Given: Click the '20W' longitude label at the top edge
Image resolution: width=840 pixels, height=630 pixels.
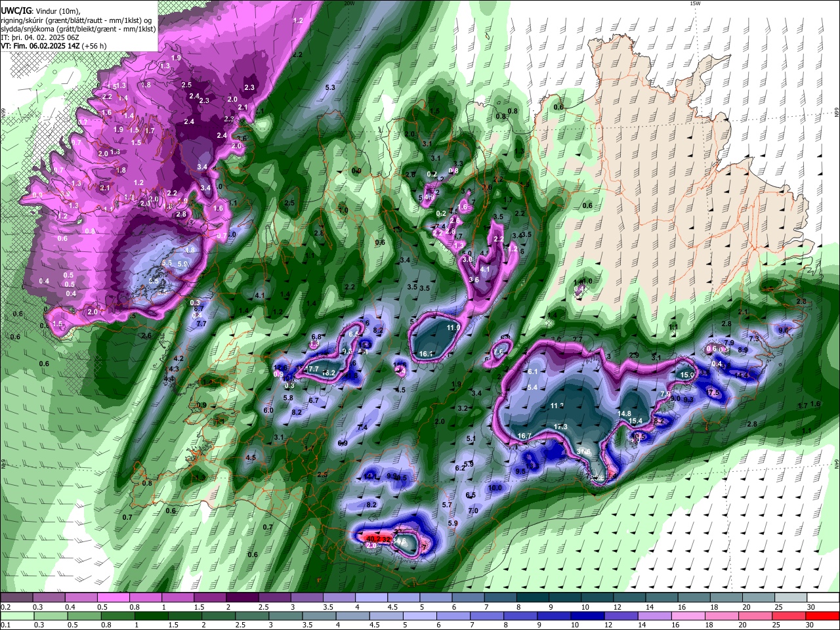Looking at the screenshot, I should point(348,3).
